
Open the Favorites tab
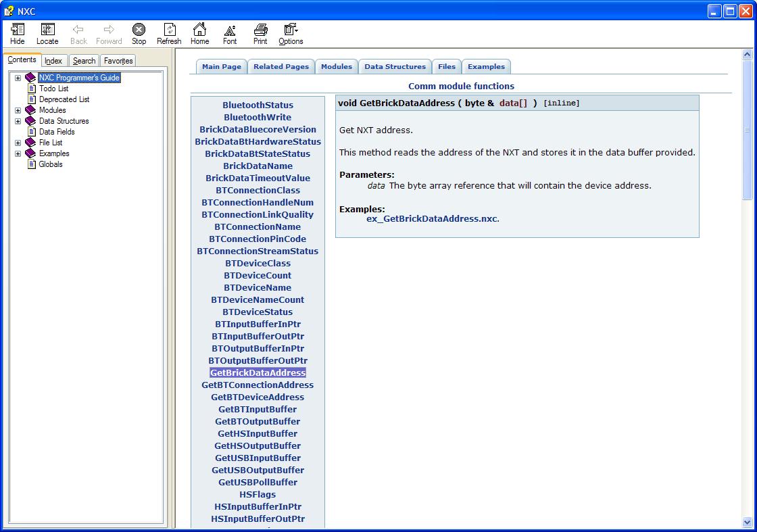click(118, 61)
